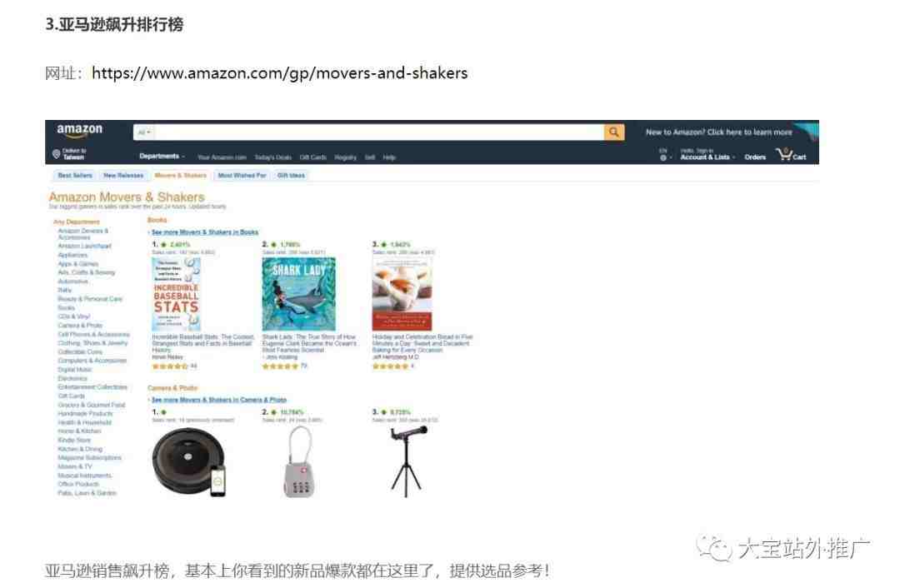Open the New Releases tab

pyautogui.click(x=123, y=175)
